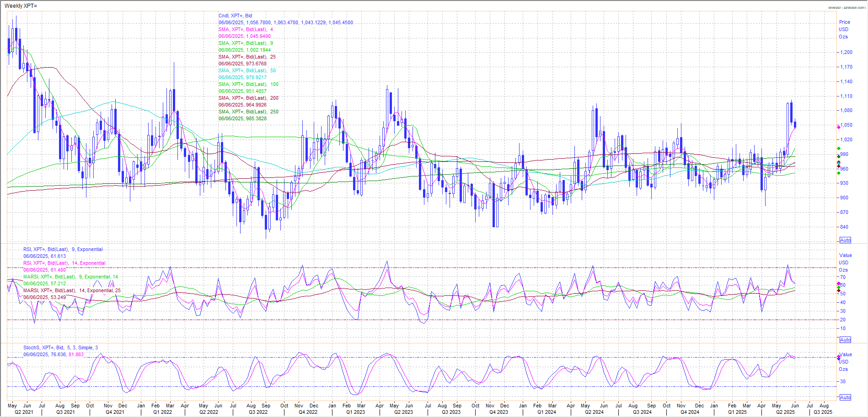868x417 pixels.
Task: Click the Auto scale button in RSI panel
Action: pyautogui.click(x=845, y=340)
